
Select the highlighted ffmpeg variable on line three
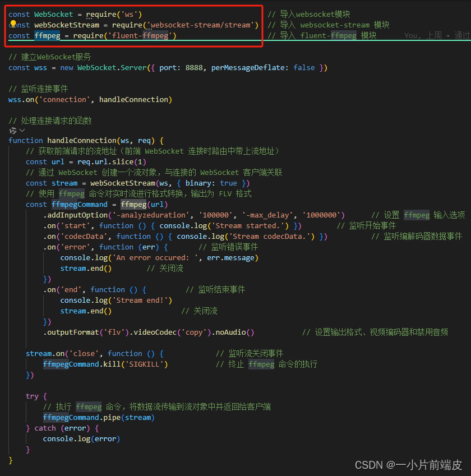coord(47,35)
